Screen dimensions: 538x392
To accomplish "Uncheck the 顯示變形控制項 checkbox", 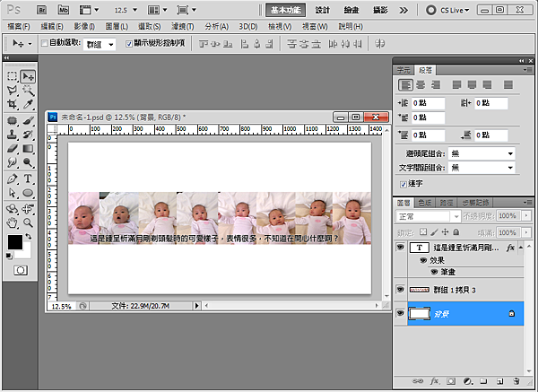I will click(x=128, y=43).
